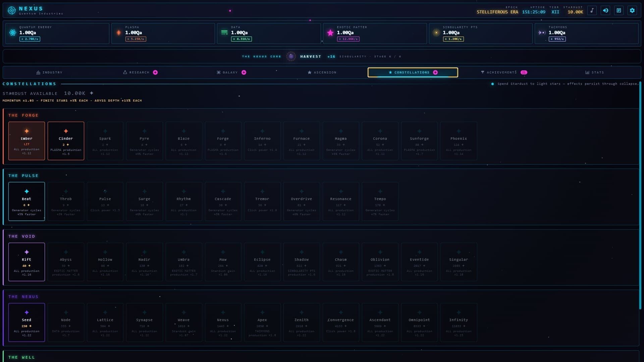Select the Blaze star card

tap(184, 141)
